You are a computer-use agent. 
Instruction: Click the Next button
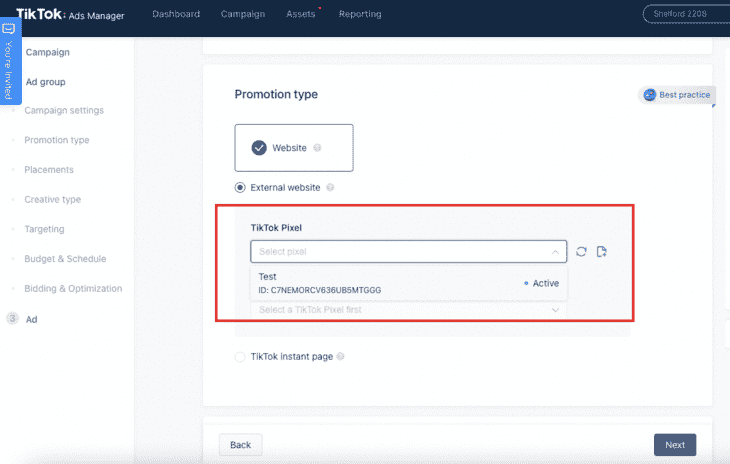point(675,445)
